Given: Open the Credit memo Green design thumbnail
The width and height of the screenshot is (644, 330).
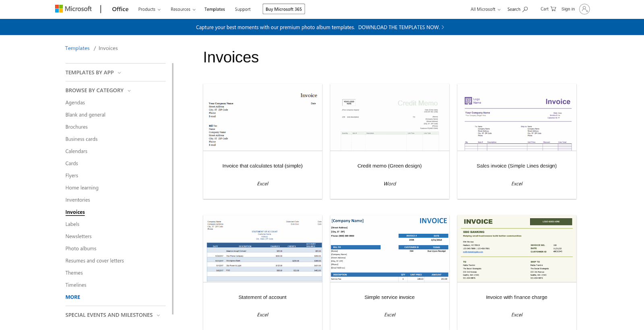Looking at the screenshot, I should pos(390,117).
